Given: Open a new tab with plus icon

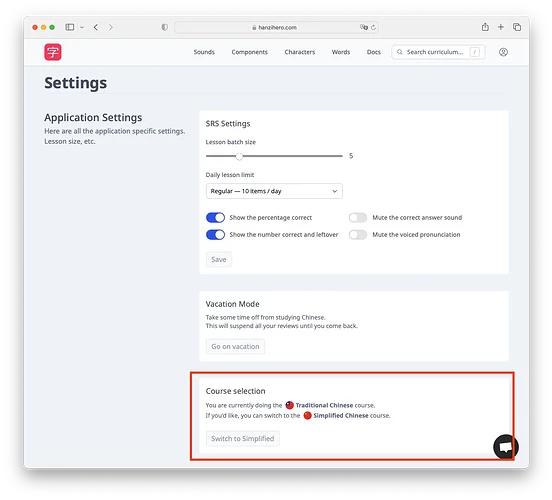Looking at the screenshot, I should pos(501,27).
